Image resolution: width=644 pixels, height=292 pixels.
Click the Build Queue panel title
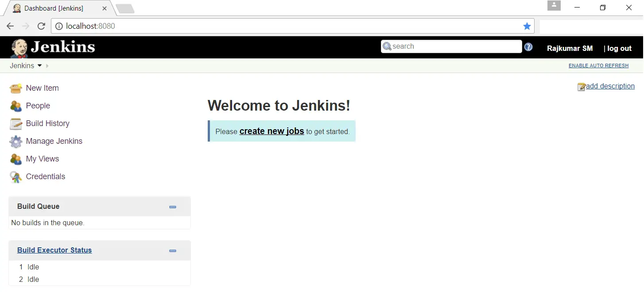[38, 206]
